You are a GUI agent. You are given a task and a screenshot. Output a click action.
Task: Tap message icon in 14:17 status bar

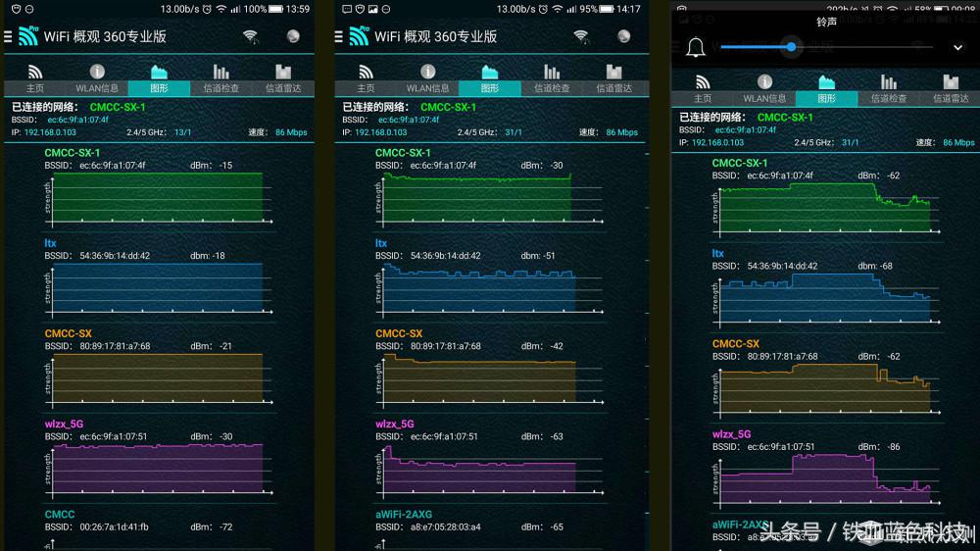pos(347,9)
